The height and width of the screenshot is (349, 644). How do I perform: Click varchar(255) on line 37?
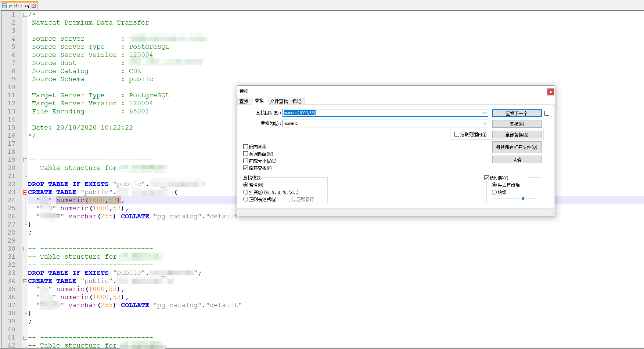coord(92,305)
